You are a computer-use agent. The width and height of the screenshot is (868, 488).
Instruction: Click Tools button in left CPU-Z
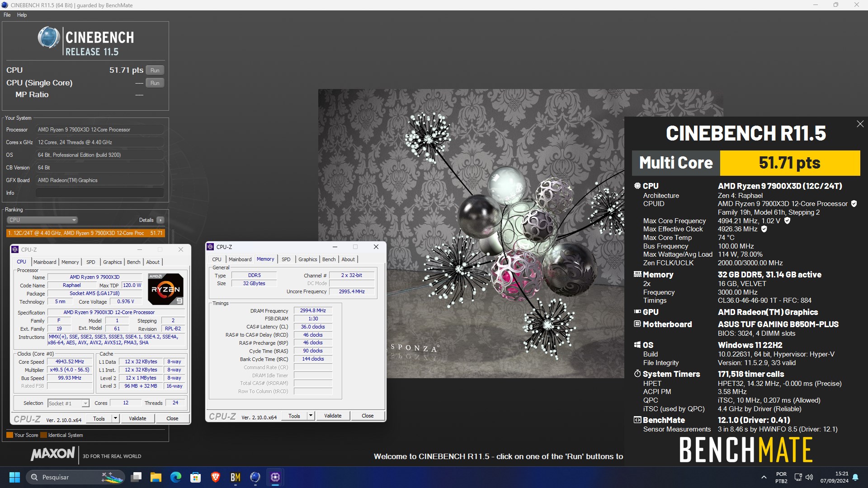coord(99,418)
